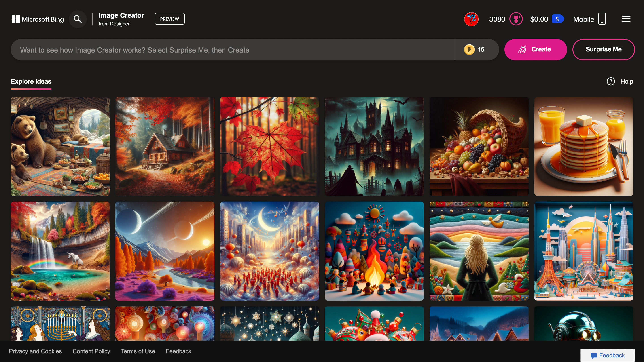Viewport: 644px width, 362px height.
Task: Open the hamburger navigation menu
Action: pyautogui.click(x=626, y=19)
